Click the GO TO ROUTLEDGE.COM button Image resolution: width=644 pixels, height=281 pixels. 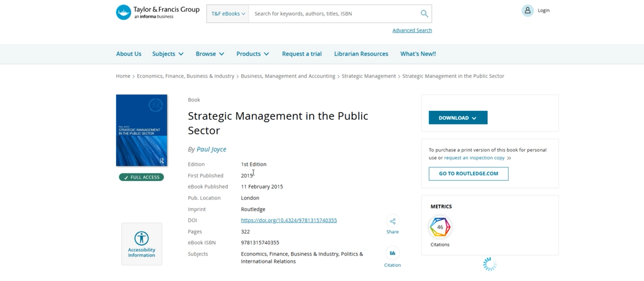(x=468, y=173)
